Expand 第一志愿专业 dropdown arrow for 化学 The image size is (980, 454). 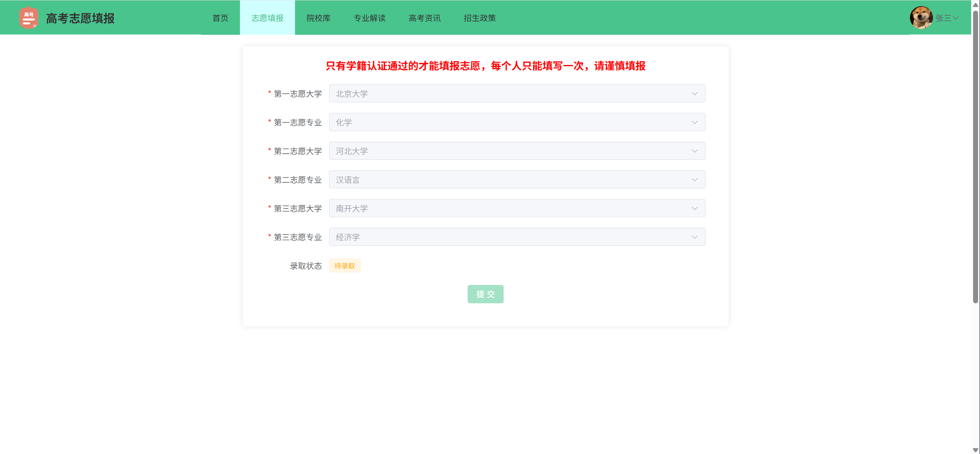(x=694, y=122)
